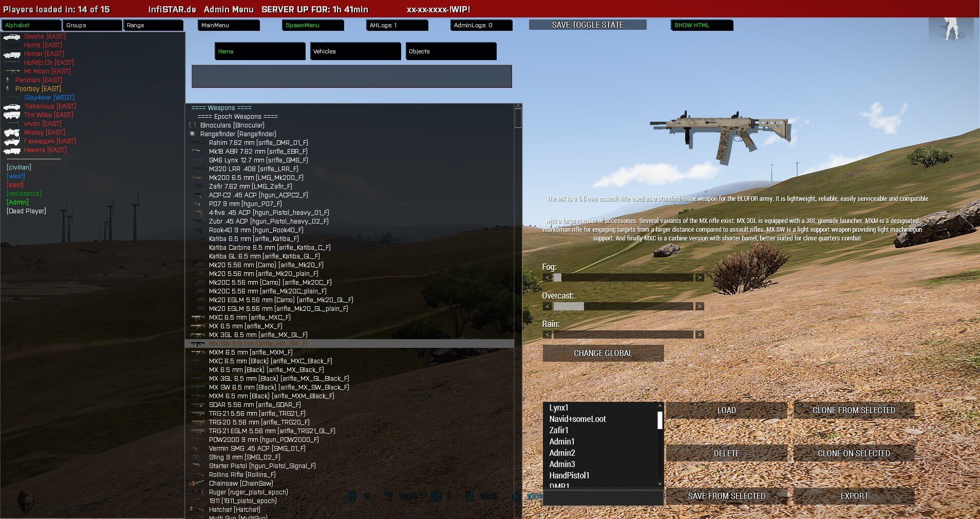Click the Fog slider right arrow

[699, 277]
